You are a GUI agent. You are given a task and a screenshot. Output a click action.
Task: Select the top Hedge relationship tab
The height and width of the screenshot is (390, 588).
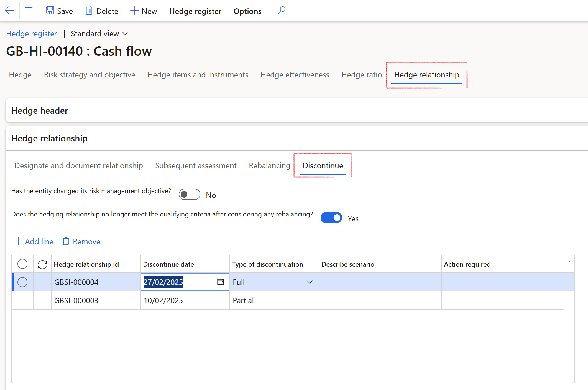pos(427,75)
